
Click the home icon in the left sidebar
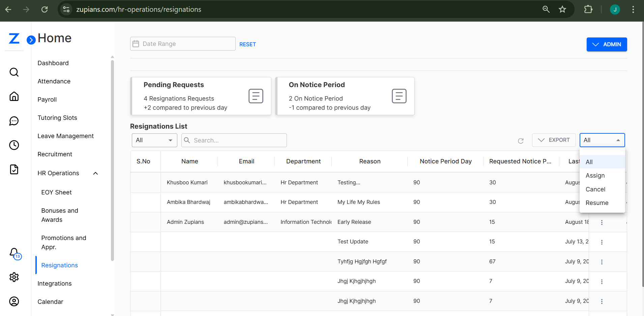14,96
